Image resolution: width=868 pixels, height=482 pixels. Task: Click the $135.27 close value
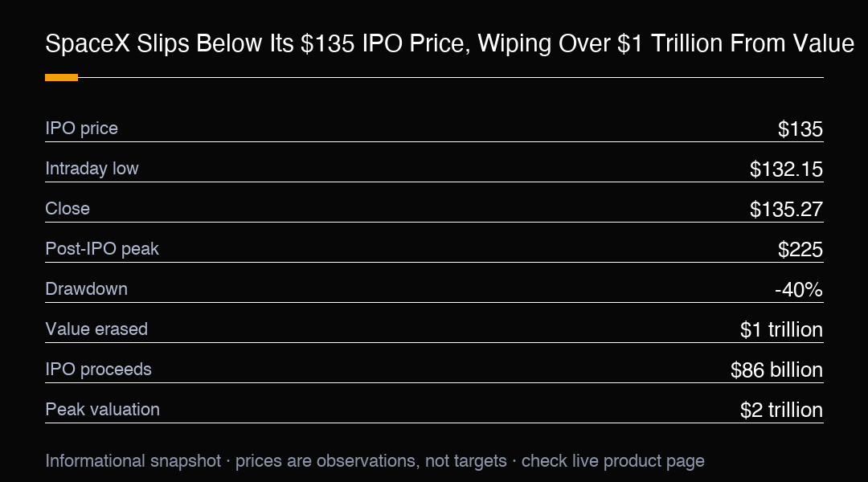click(786, 209)
